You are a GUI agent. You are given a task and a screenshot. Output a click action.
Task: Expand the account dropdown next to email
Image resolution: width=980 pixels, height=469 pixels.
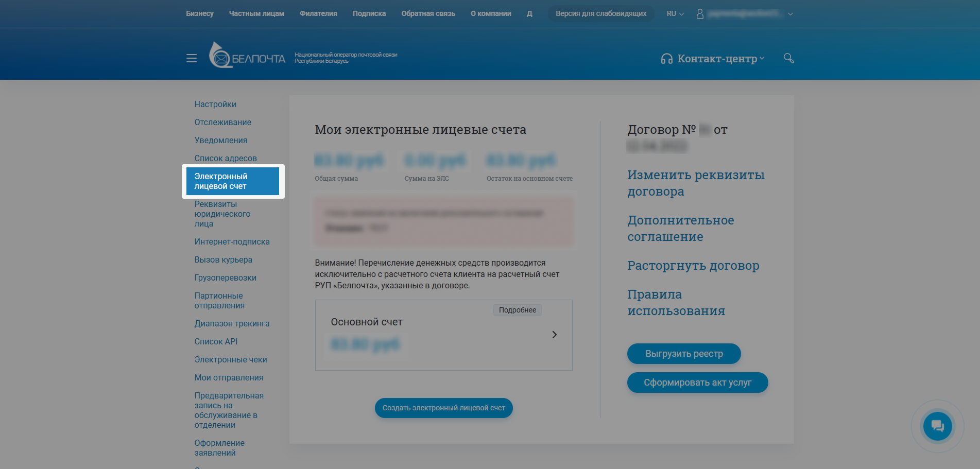790,14
